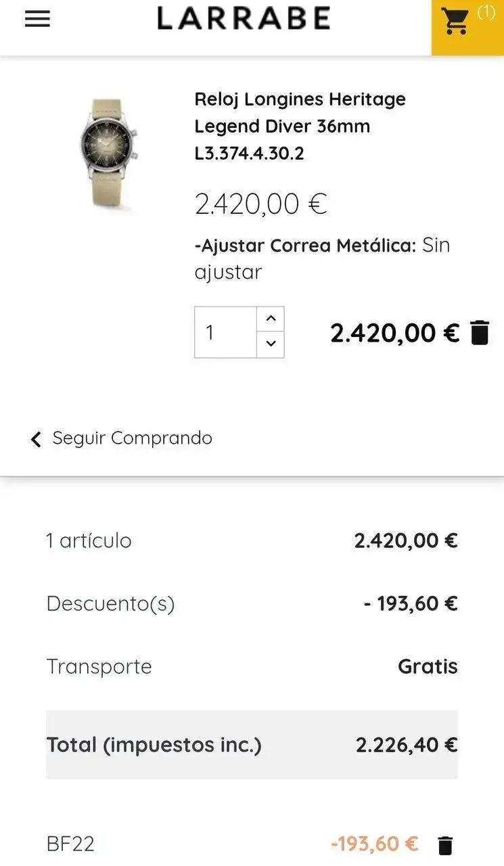The image size is (504, 866).
Task: Click the quantity input field
Action: pyautogui.click(x=225, y=332)
